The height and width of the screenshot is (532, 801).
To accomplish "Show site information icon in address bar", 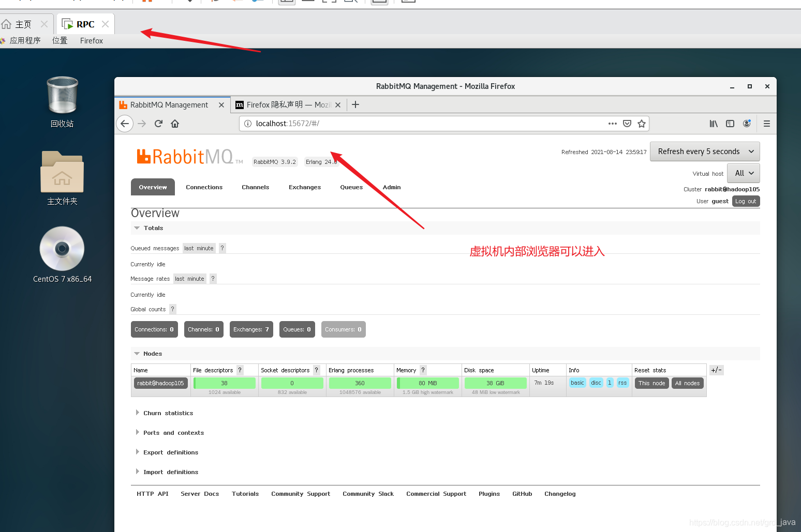I will 248,124.
